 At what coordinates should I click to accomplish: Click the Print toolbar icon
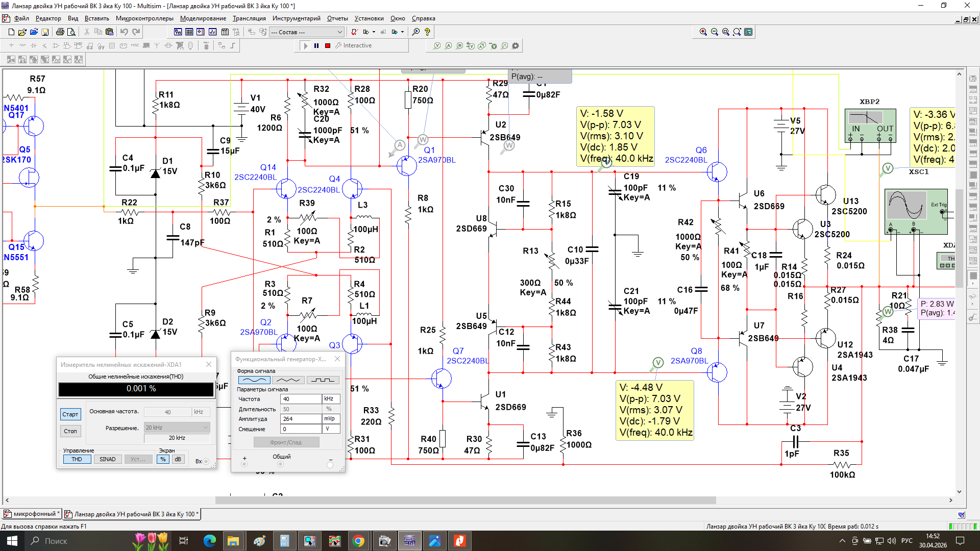tap(60, 32)
